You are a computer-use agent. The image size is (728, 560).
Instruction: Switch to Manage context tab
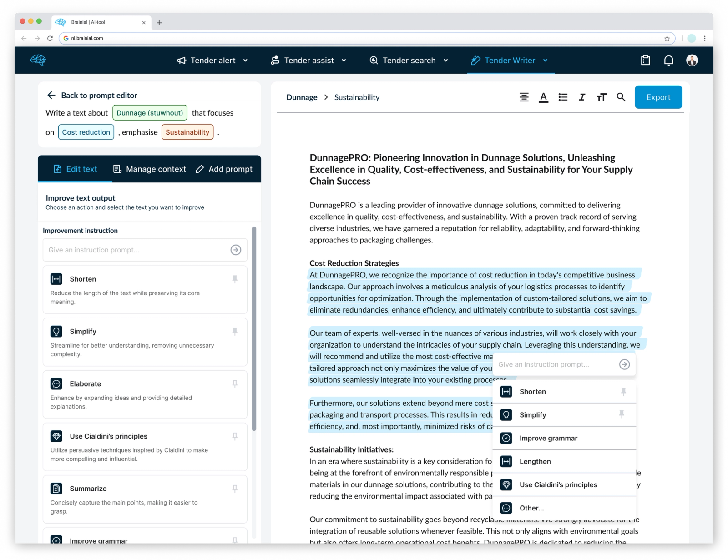point(150,169)
